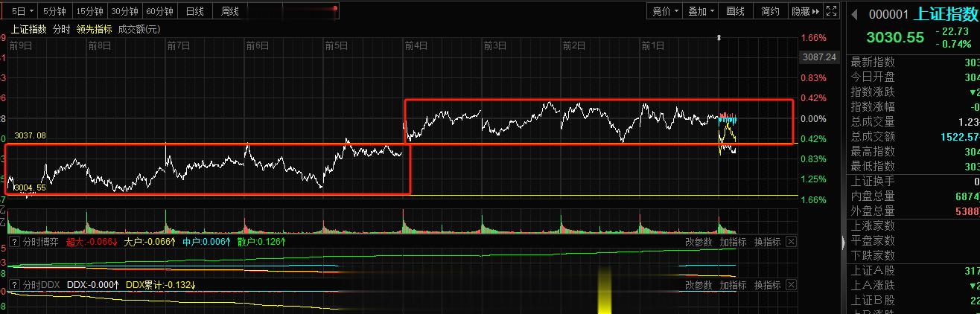Click the 散户:0.126 value
The height and width of the screenshot is (314, 980).
point(261,242)
